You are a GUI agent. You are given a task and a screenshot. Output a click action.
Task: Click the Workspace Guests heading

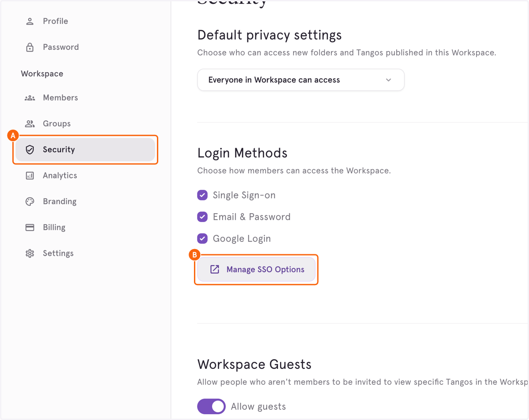pyautogui.click(x=254, y=364)
